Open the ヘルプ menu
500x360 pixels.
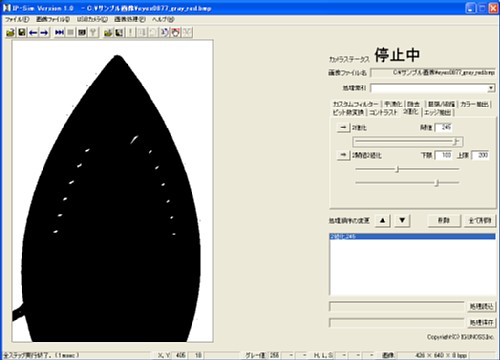coord(163,19)
